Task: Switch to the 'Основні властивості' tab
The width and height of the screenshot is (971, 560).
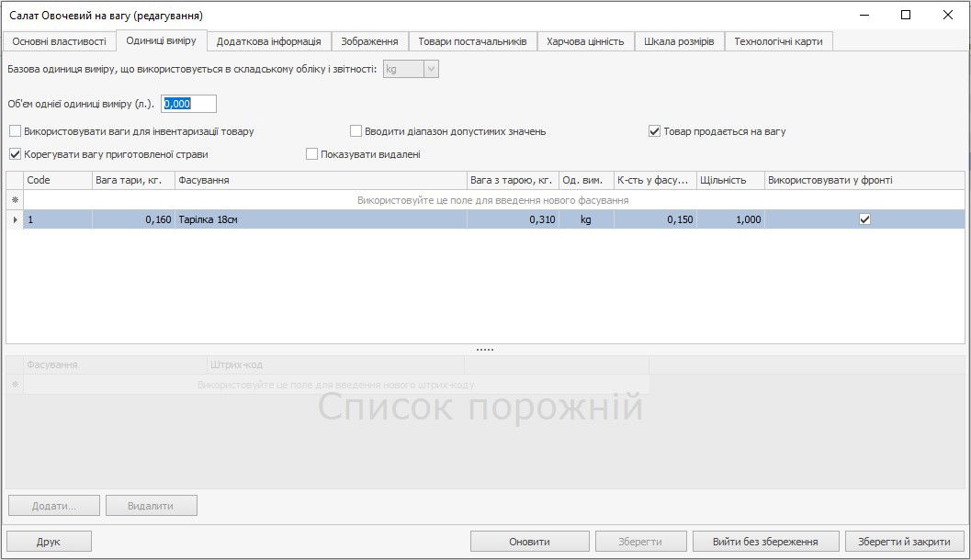Action: pos(59,41)
